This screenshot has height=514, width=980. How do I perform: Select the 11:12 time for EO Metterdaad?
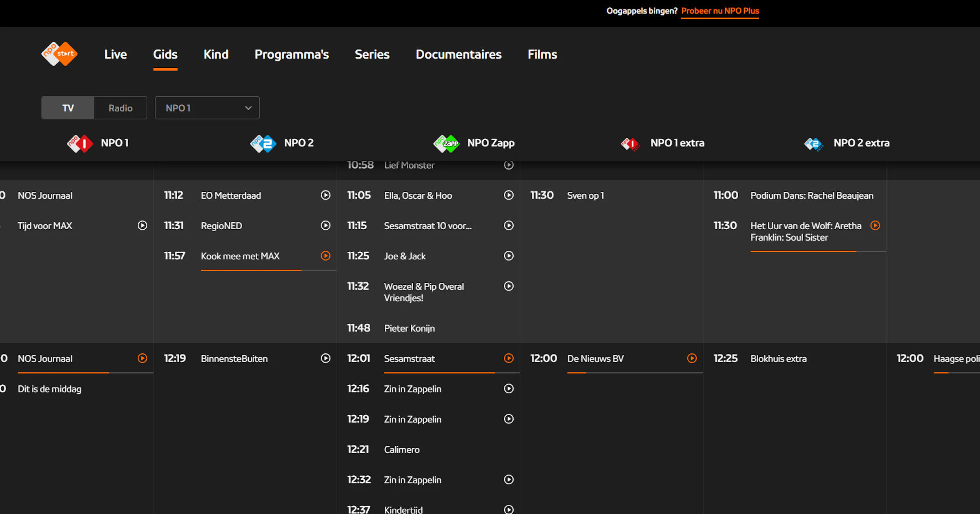pos(174,195)
